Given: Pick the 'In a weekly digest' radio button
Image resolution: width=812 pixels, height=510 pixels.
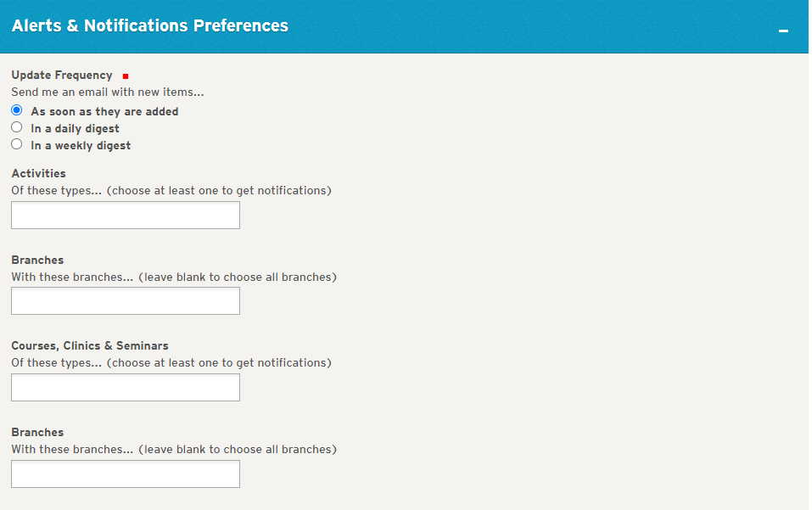Looking at the screenshot, I should click(17, 144).
